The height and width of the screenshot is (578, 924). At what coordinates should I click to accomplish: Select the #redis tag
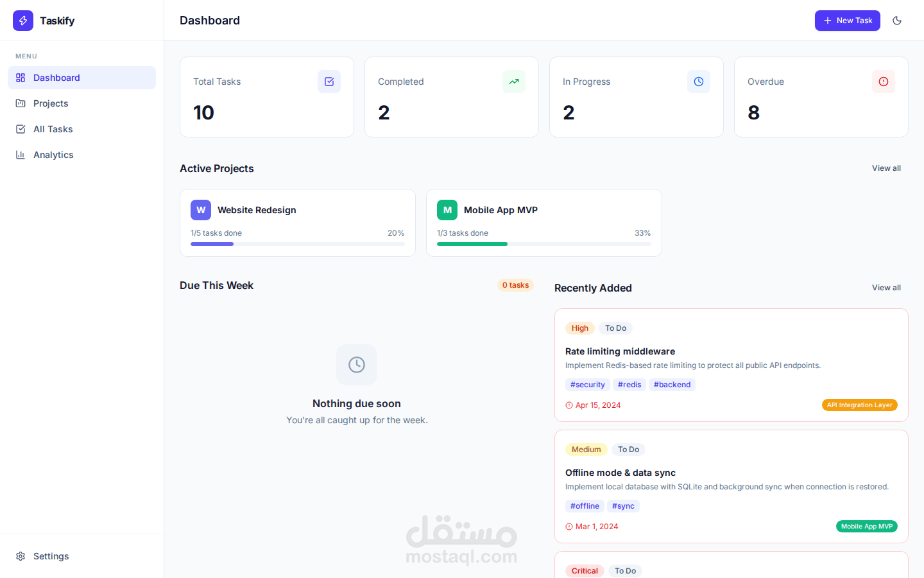pyautogui.click(x=629, y=385)
